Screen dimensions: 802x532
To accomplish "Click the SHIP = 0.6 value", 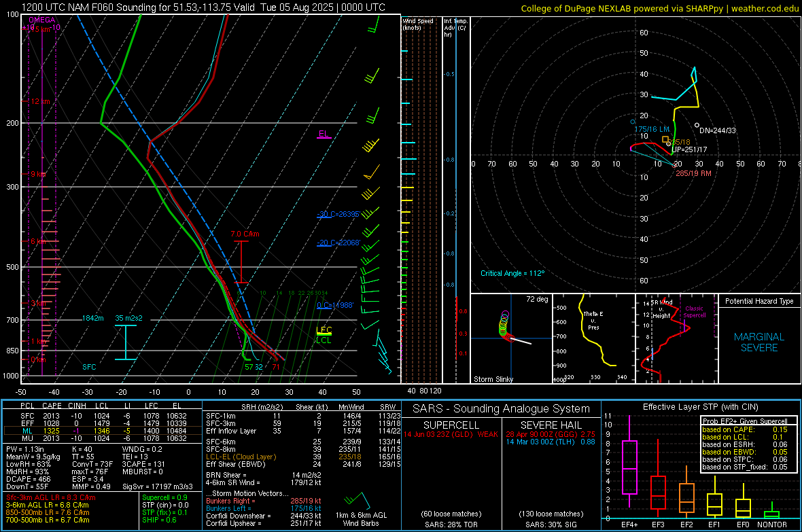I will pos(159,520).
